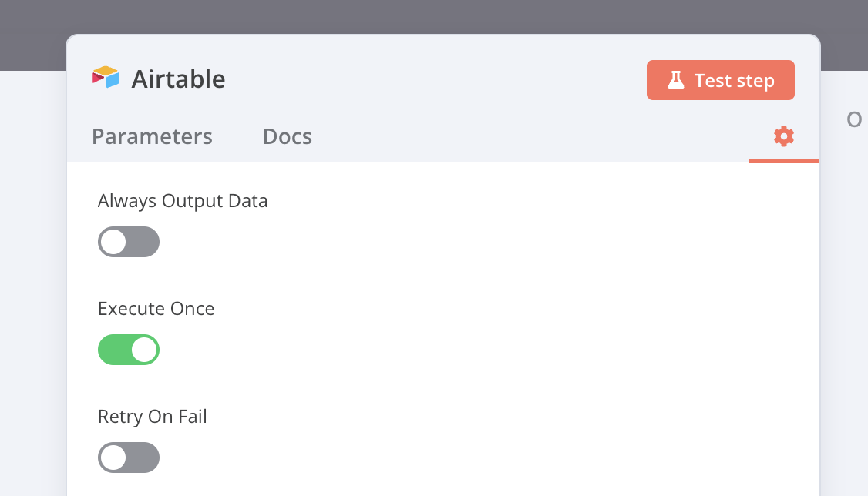The height and width of the screenshot is (496, 868).
Task: Click the Retry On Fail label text
Action: pyautogui.click(x=152, y=417)
